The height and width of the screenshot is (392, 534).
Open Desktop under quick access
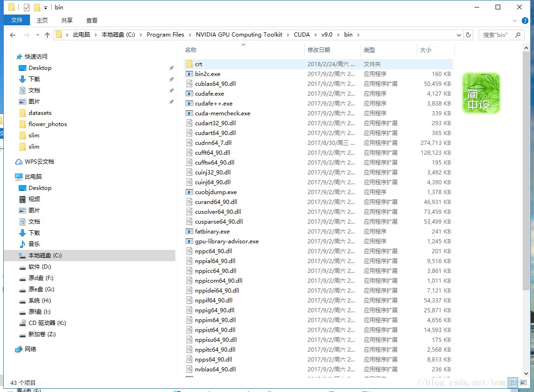[40, 68]
